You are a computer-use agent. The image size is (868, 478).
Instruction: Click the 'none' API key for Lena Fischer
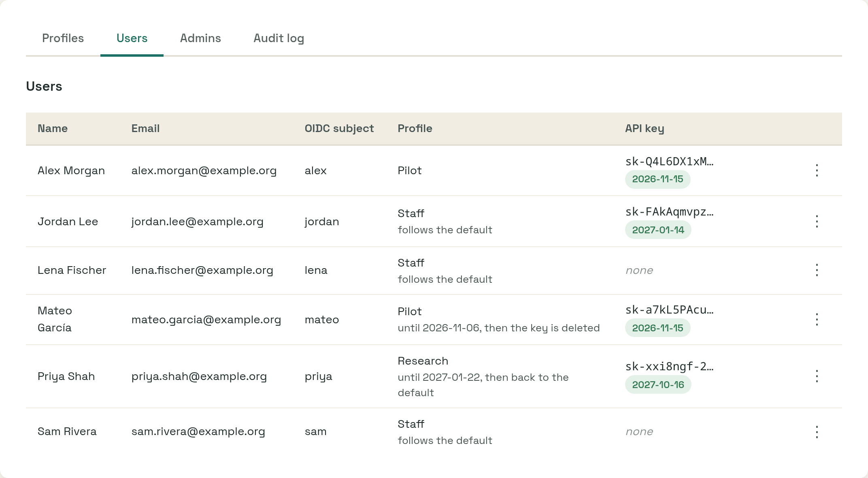pyautogui.click(x=639, y=270)
